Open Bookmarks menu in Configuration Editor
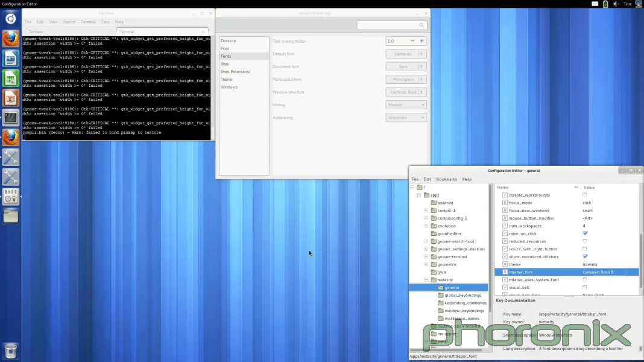 pyautogui.click(x=446, y=179)
